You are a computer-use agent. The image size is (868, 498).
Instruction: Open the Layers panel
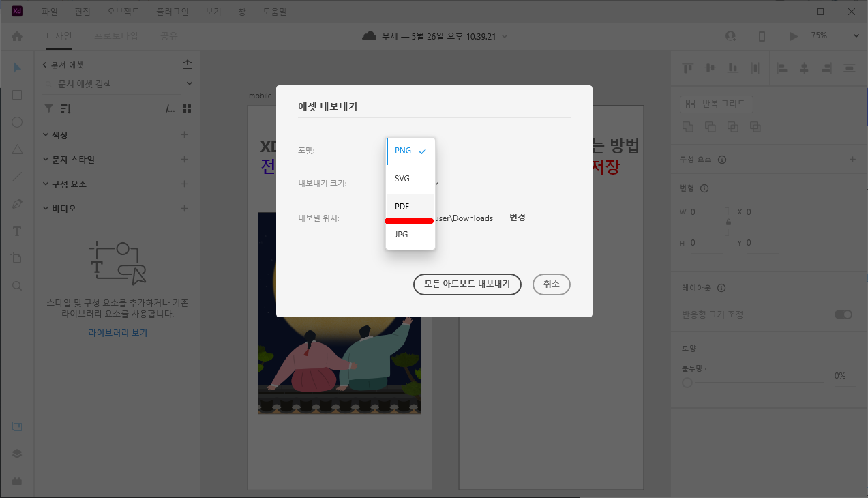pyautogui.click(x=16, y=453)
